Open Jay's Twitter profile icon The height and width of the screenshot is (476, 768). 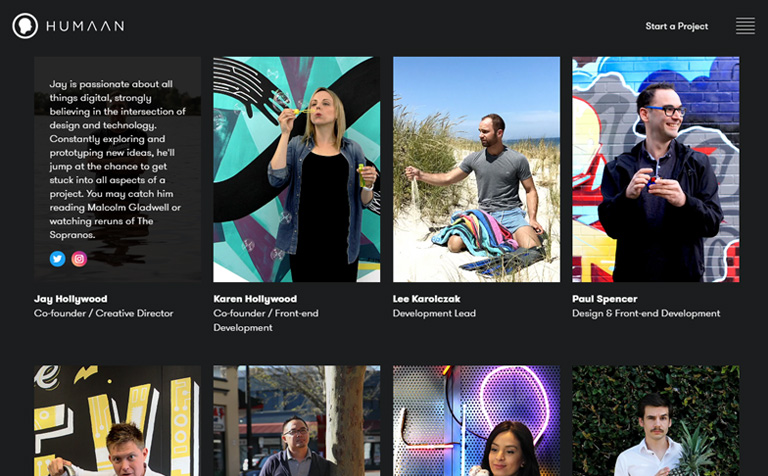click(58, 259)
